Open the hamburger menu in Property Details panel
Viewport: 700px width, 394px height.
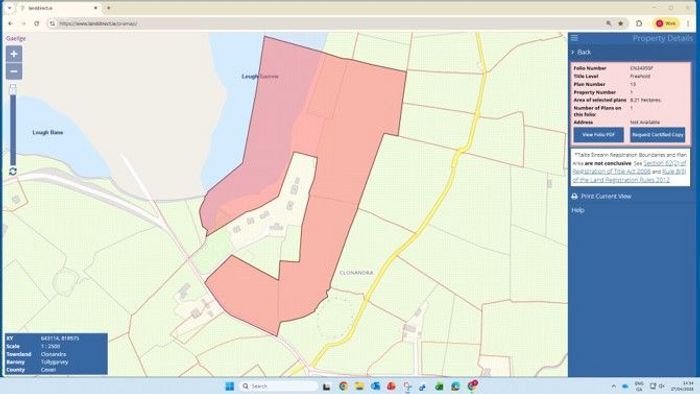click(x=575, y=38)
